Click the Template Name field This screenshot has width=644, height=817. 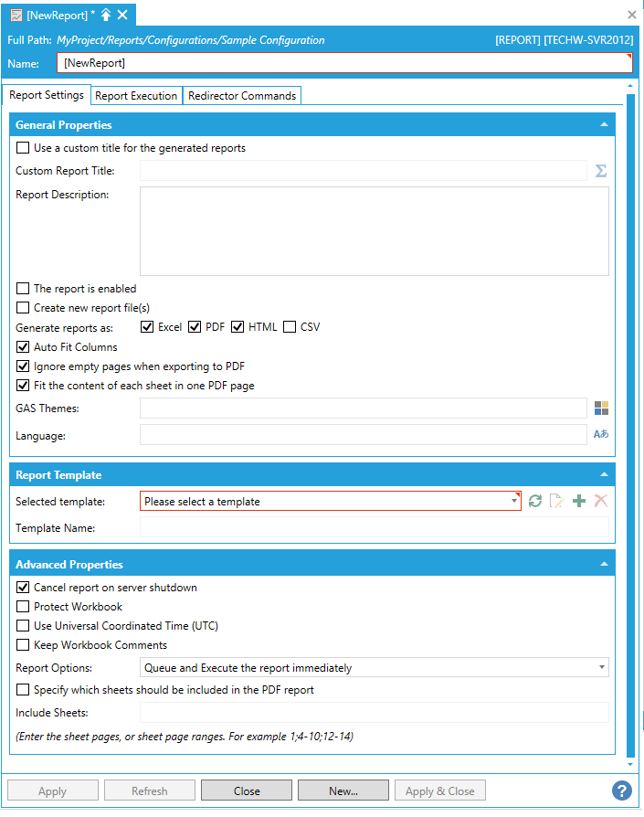coord(375,527)
